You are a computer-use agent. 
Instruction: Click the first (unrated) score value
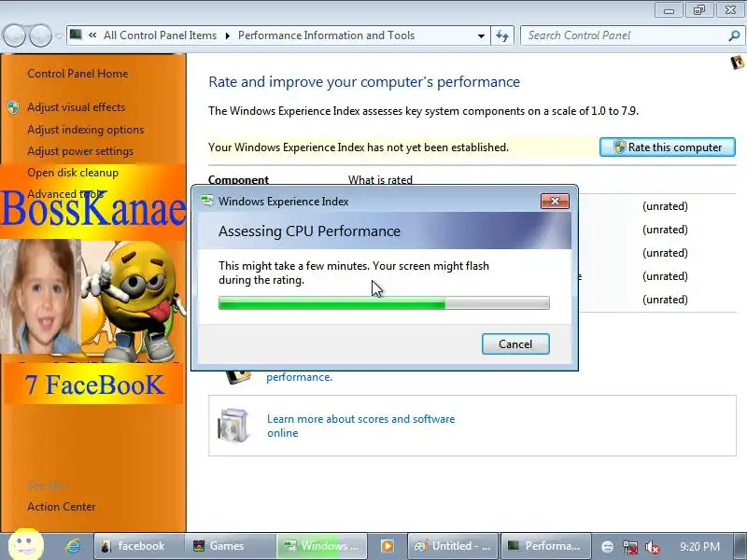click(x=665, y=206)
